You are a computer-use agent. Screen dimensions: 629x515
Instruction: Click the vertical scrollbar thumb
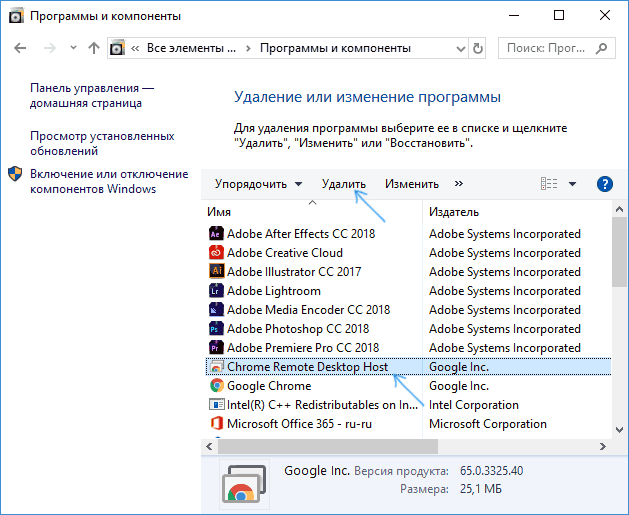click(x=619, y=251)
